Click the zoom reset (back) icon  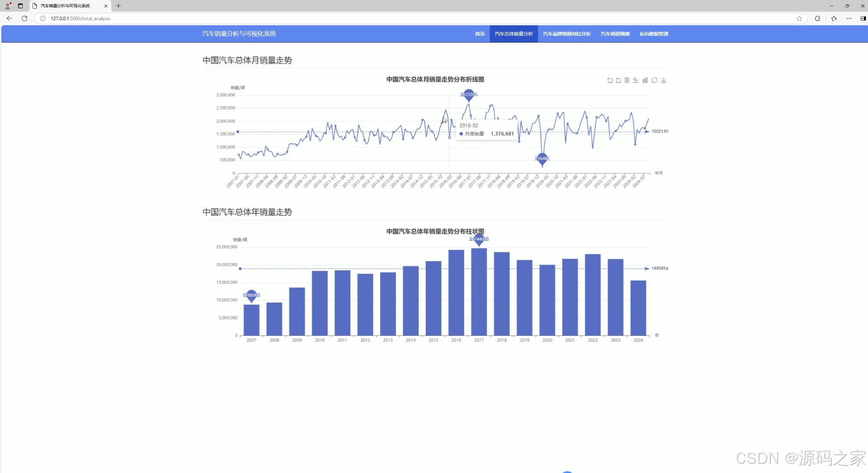[619, 80]
